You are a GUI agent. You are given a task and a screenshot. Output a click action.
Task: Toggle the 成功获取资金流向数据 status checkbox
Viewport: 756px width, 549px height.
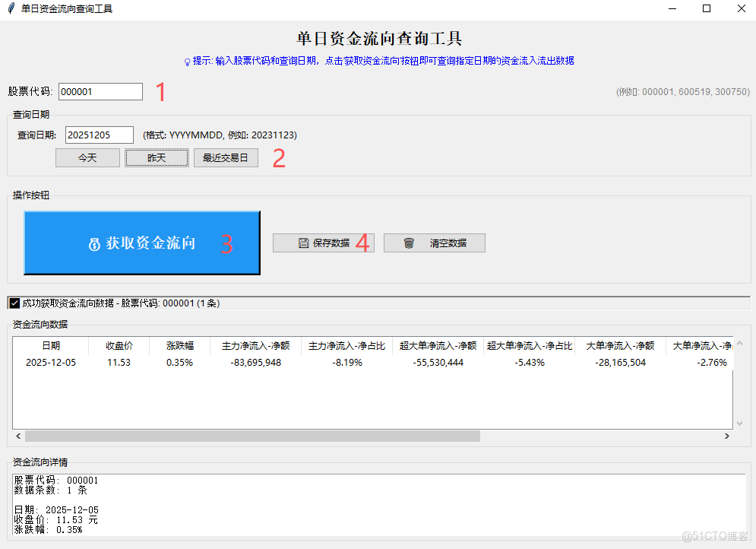(x=14, y=303)
